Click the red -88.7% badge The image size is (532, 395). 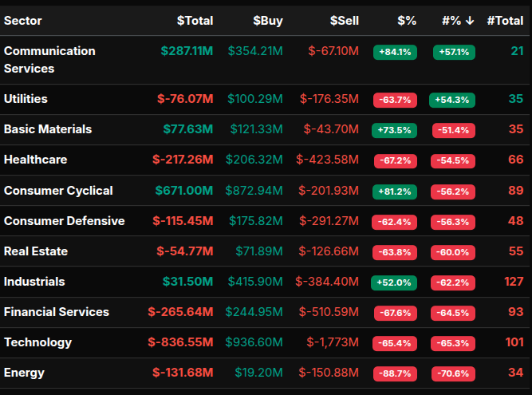(x=395, y=373)
